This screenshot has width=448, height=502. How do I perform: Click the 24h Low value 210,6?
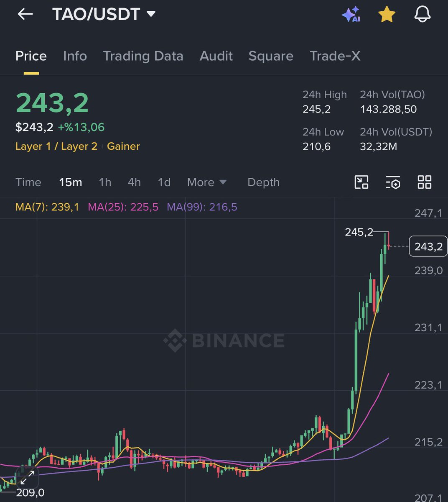click(316, 147)
